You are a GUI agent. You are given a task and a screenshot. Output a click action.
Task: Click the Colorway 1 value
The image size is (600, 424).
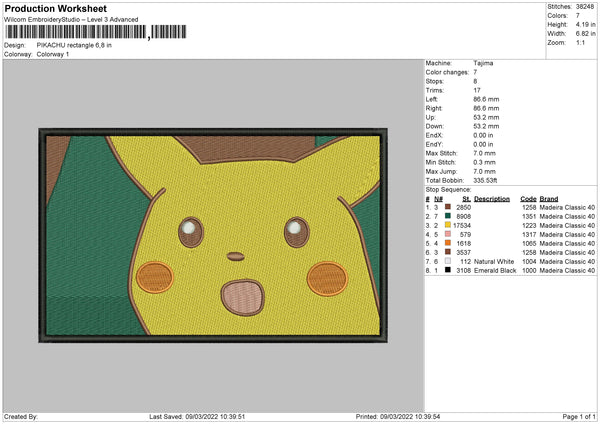(51, 54)
